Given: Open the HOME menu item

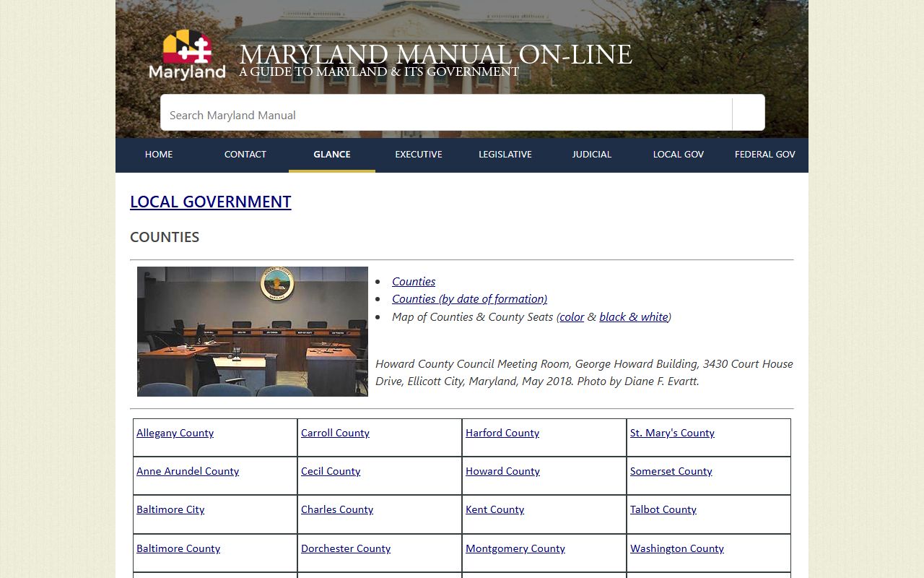Looking at the screenshot, I should [x=159, y=155].
